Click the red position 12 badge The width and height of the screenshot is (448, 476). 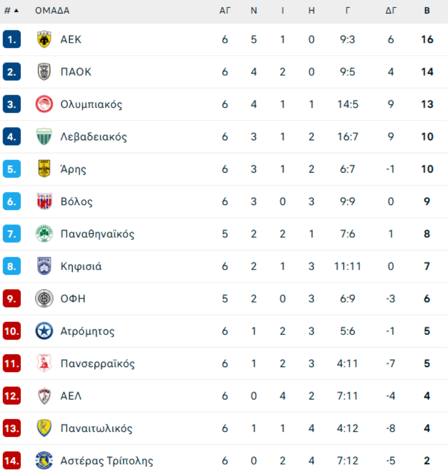tap(11, 396)
